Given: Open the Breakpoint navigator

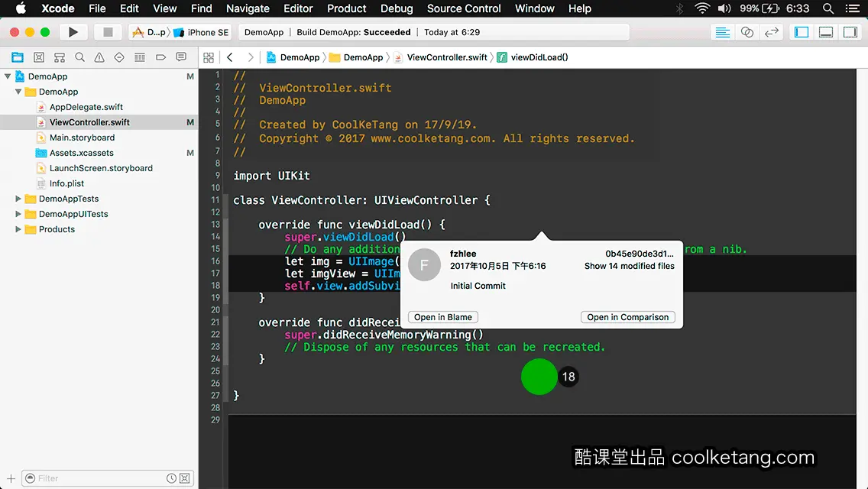Looking at the screenshot, I should click(x=160, y=57).
